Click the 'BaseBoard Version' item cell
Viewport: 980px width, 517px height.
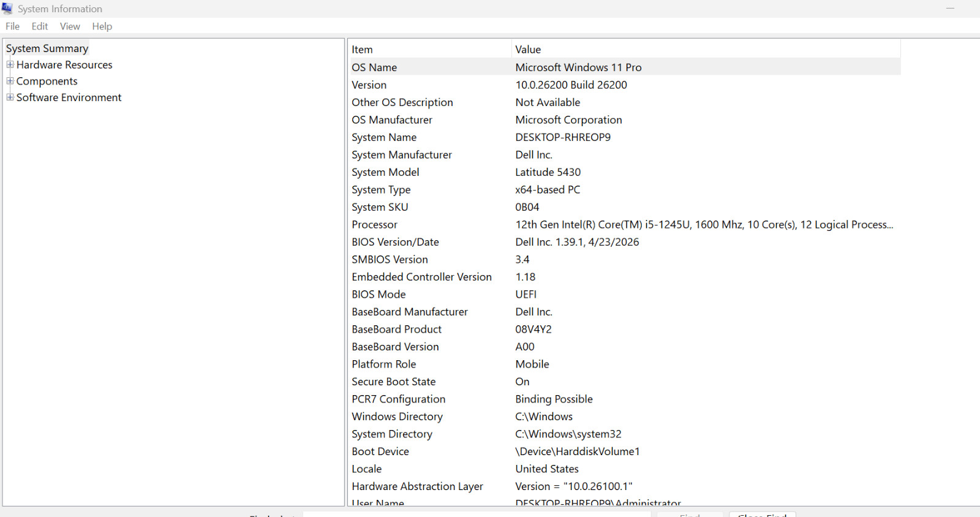pos(395,347)
